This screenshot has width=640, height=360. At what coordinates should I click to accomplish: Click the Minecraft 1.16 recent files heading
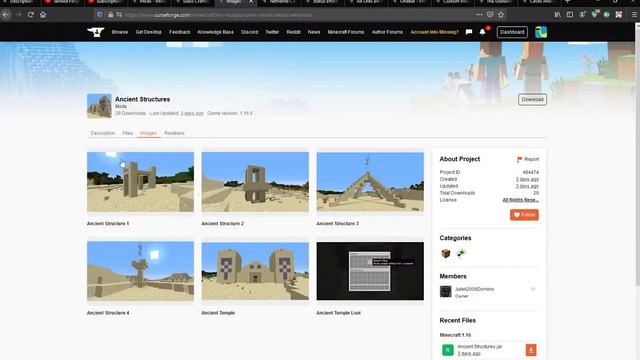[455, 335]
